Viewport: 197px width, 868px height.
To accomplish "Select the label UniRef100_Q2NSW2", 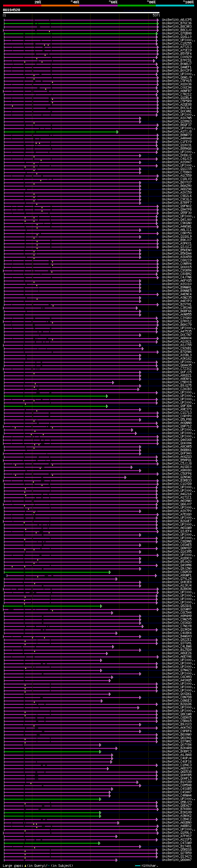I will click(177, 478).
